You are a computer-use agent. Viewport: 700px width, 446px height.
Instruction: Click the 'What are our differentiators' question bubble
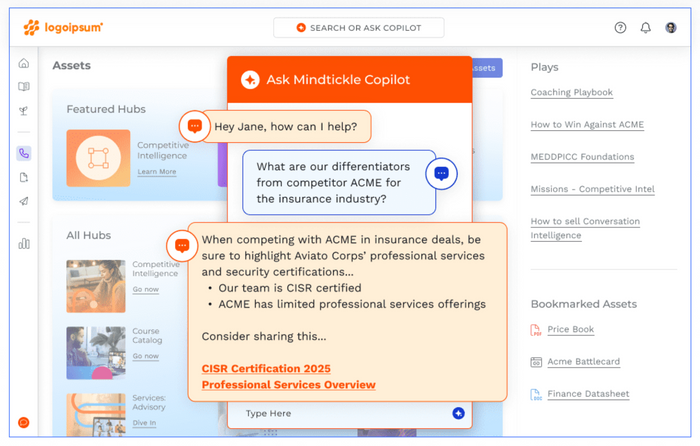click(339, 183)
